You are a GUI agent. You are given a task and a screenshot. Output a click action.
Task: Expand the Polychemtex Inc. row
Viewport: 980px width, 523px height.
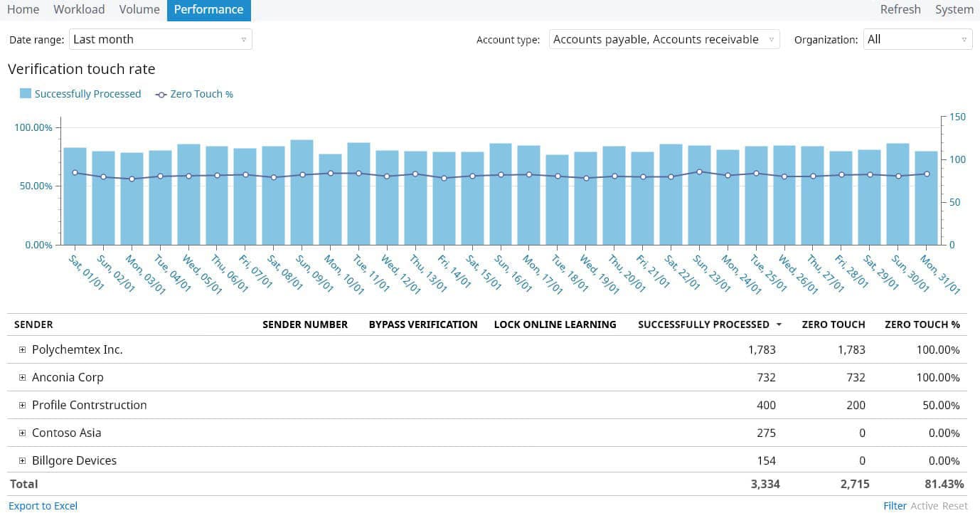23,350
